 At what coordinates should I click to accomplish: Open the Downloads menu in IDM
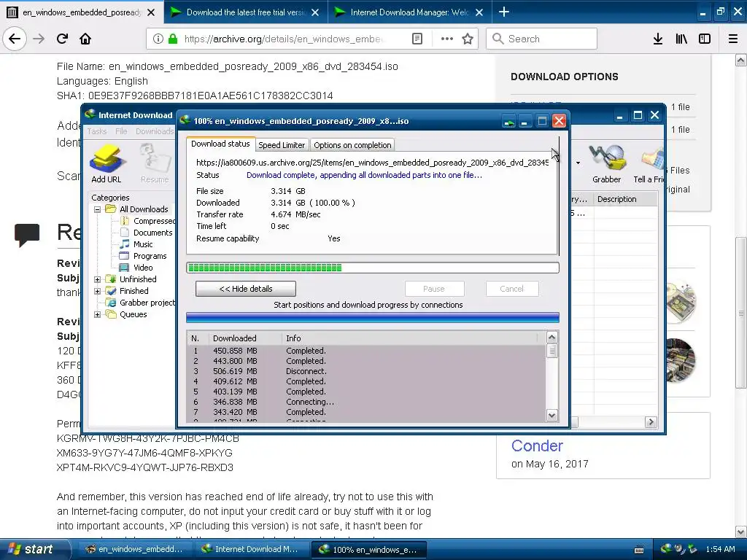(155, 131)
